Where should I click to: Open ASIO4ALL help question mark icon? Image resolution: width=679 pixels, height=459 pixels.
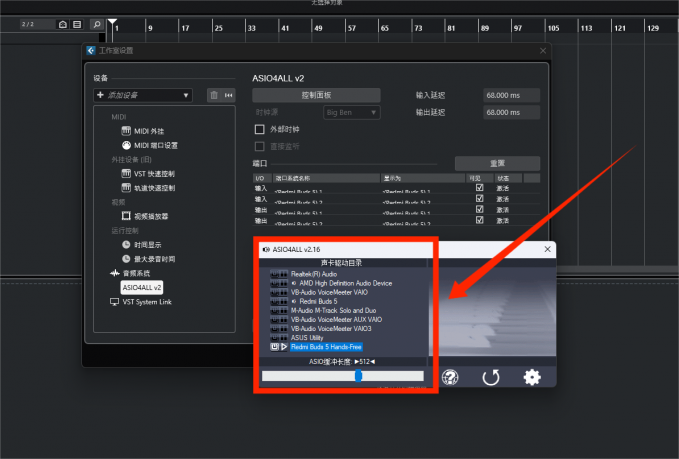(450, 377)
